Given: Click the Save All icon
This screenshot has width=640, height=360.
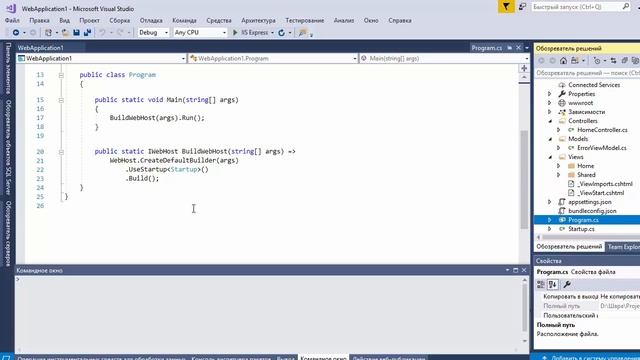Looking at the screenshot, I should (x=87, y=33).
